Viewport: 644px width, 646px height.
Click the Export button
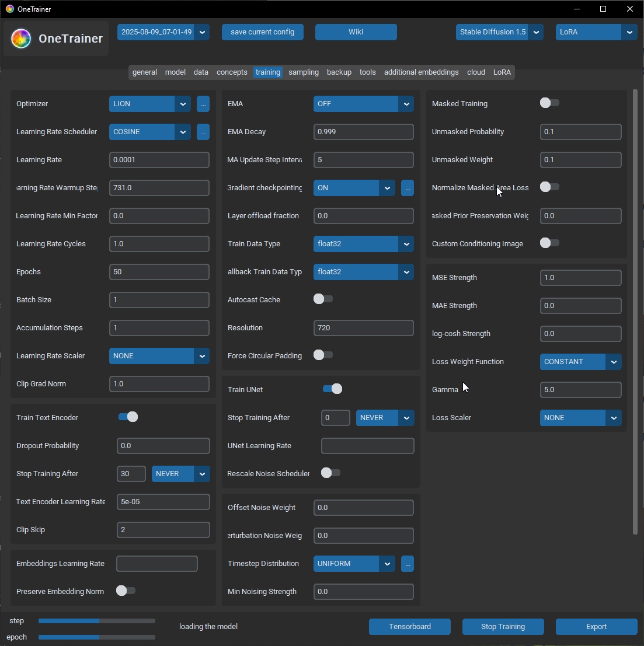(596, 627)
